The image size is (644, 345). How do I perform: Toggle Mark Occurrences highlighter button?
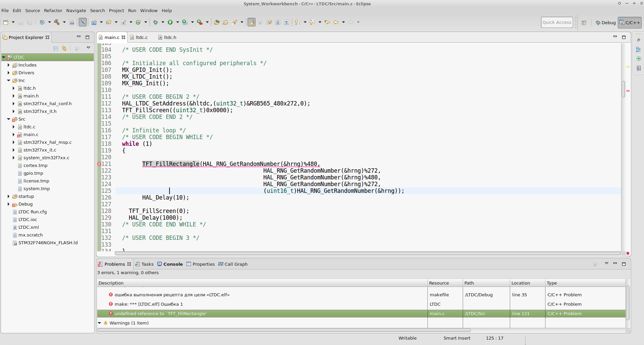pos(251,22)
